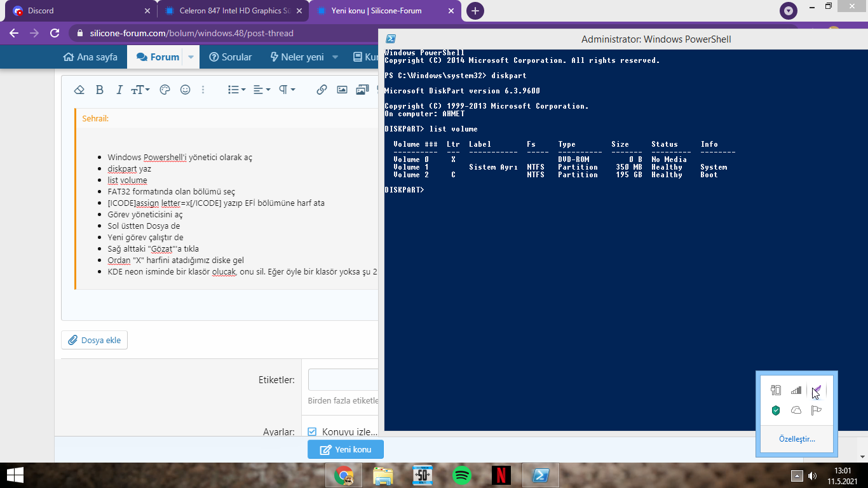Open File Explorer from taskbar
The height and width of the screenshot is (488, 868).
pos(383,475)
